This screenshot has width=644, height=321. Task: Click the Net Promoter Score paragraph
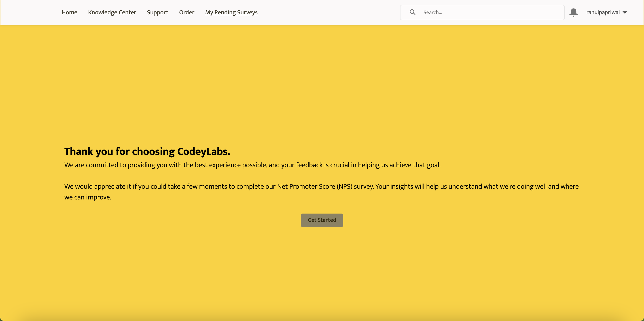tap(321, 192)
